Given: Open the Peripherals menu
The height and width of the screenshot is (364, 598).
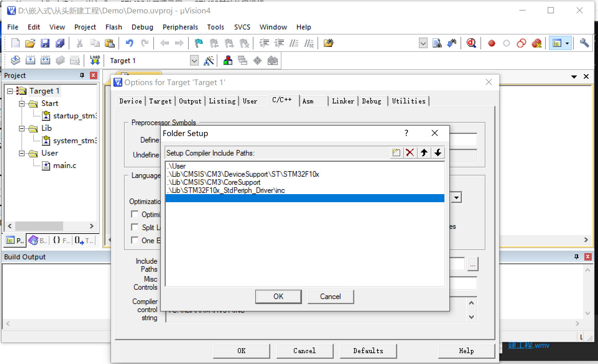Looking at the screenshot, I should (180, 27).
